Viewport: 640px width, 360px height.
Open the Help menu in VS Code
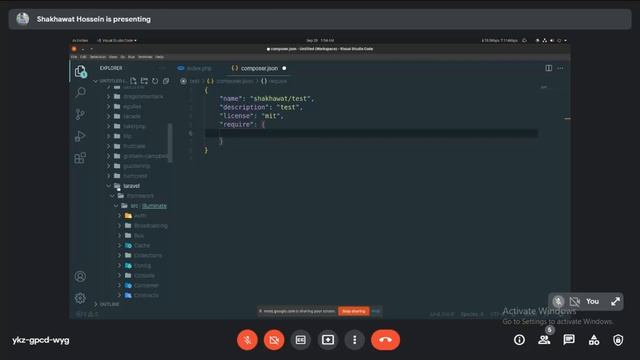click(x=159, y=57)
